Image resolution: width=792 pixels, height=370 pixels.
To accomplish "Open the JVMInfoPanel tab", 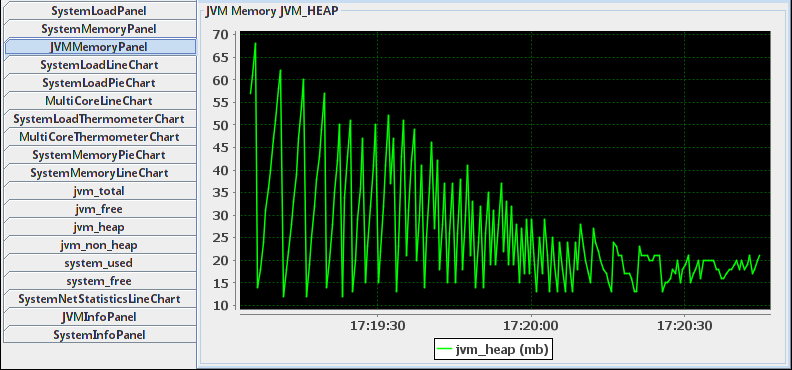I will 99,317.
